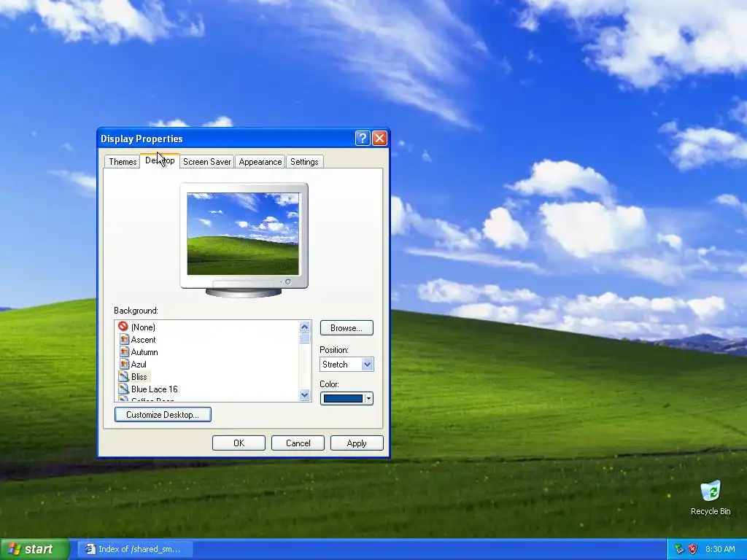Select "Azul" in the background list

click(x=139, y=365)
